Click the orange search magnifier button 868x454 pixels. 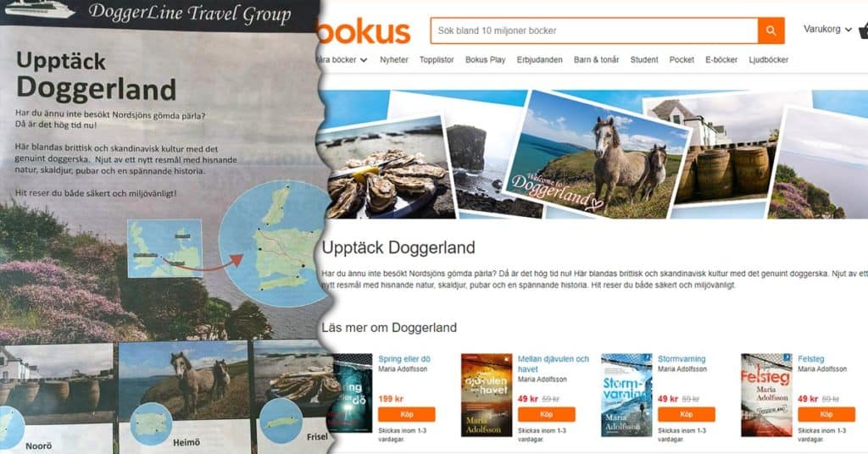(x=771, y=31)
